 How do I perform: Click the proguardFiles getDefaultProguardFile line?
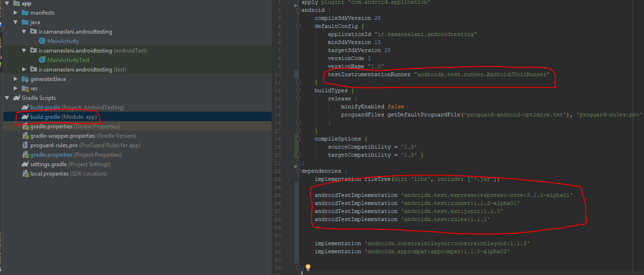[x=491, y=115]
